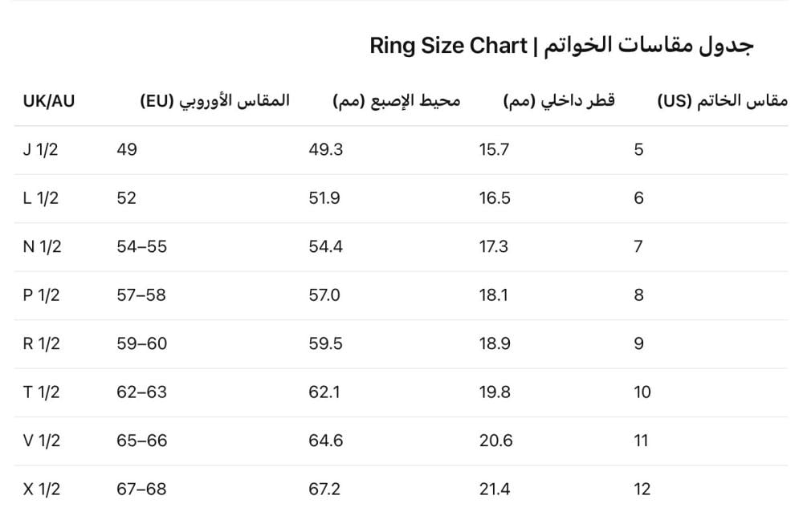The height and width of the screenshot is (532, 803).
Task: Click the EU size column header
Action: coord(214,101)
